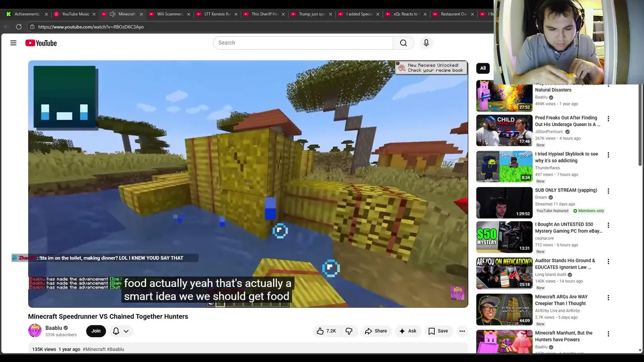Open three-dot menu for Hypixel Skyblock video
This screenshot has width=644, height=362.
point(608,155)
